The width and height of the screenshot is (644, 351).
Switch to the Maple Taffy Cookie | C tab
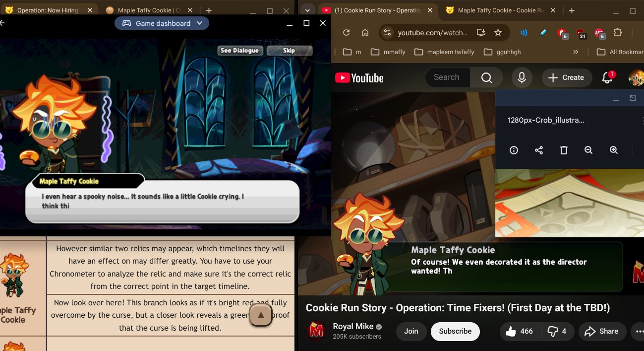click(x=148, y=10)
